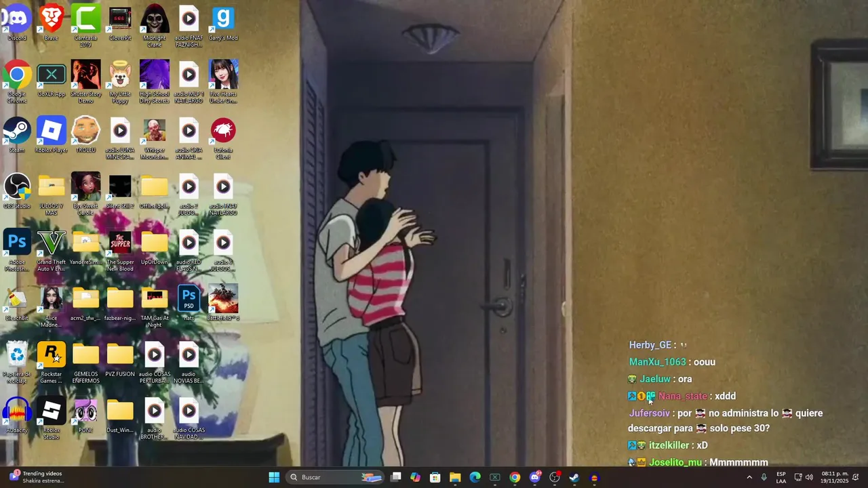Select the audio RED FLAGS file
The height and width of the screenshot is (488, 868).
coord(189,251)
